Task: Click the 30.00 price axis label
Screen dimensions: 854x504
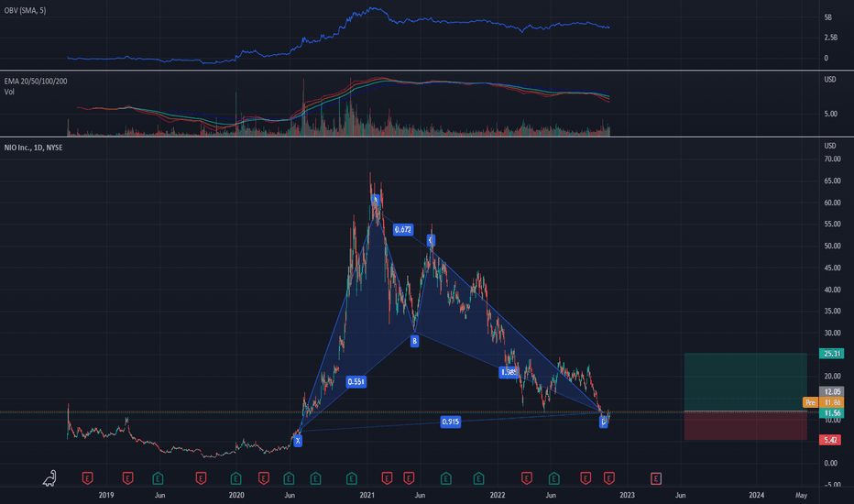Action: (832, 333)
